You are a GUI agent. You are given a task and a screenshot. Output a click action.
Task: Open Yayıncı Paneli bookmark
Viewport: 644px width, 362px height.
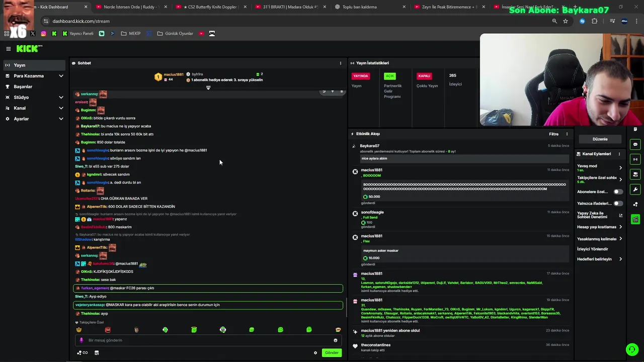click(x=78, y=34)
